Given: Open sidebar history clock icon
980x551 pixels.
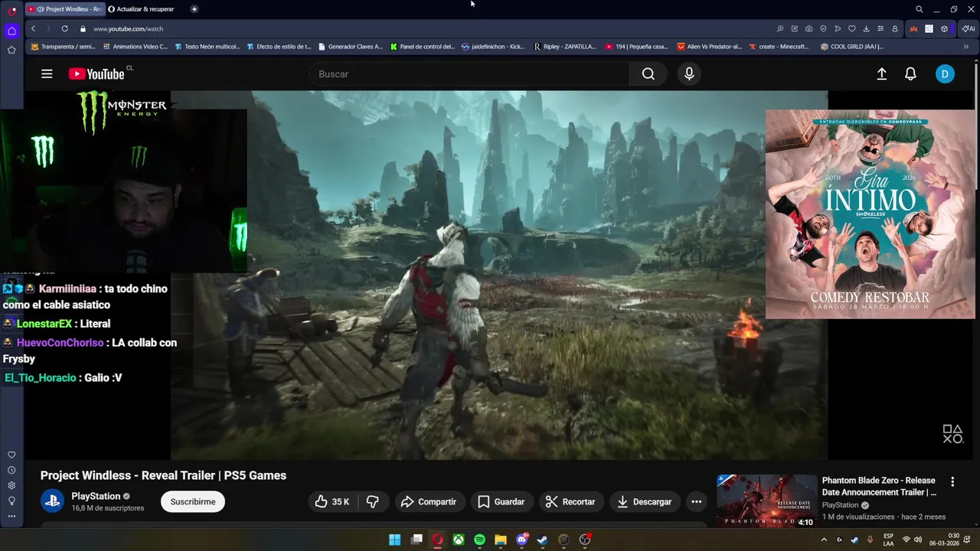Looking at the screenshot, I should pos(11,471).
